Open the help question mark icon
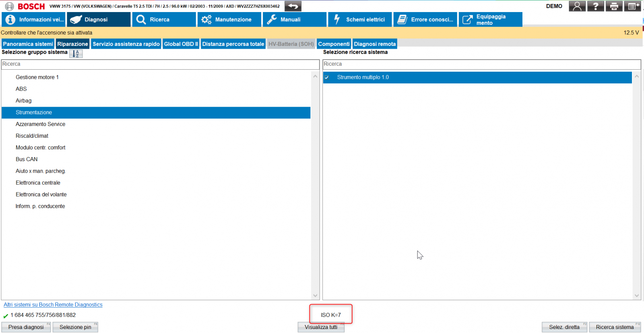This screenshot has width=644, height=333. point(596,6)
